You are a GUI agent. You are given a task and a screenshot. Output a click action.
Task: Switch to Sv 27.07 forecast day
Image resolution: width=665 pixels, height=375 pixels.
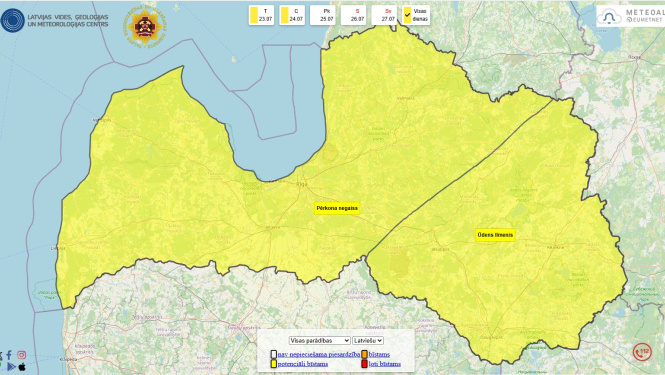coord(384,15)
